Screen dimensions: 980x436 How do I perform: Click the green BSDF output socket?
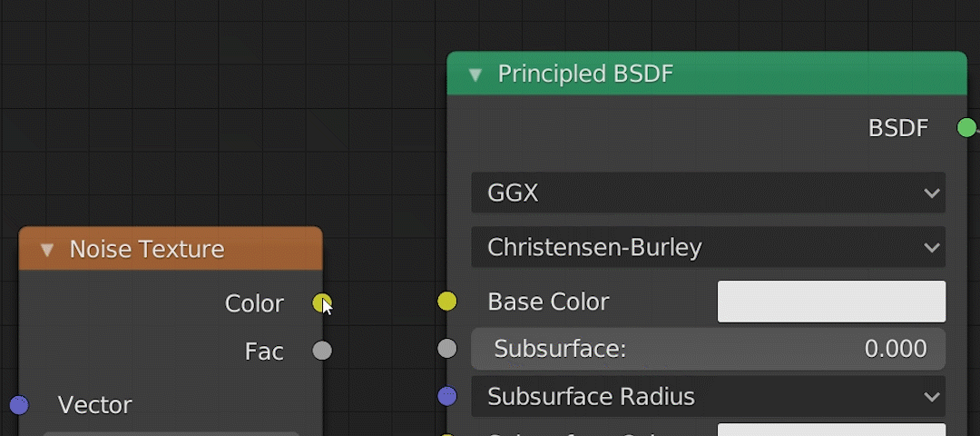click(966, 128)
